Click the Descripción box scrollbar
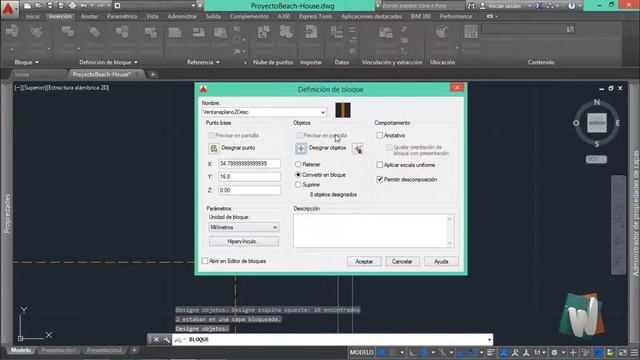 (449, 231)
